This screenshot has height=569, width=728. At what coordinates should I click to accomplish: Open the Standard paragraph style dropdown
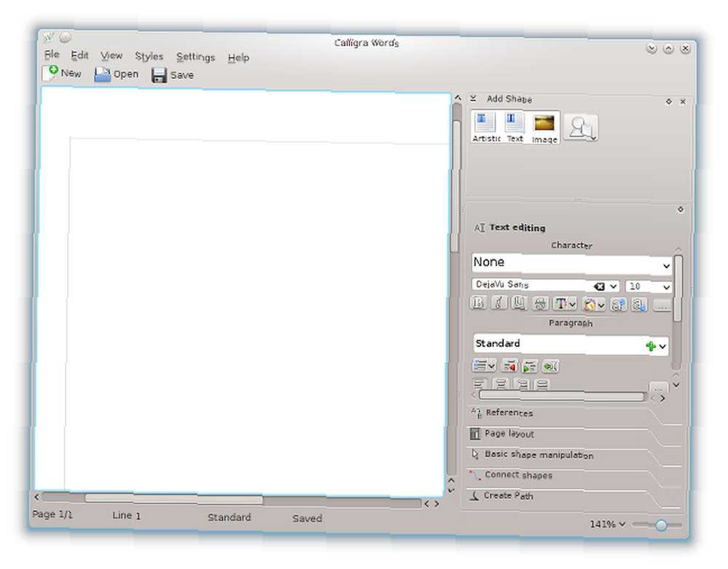pos(662,347)
